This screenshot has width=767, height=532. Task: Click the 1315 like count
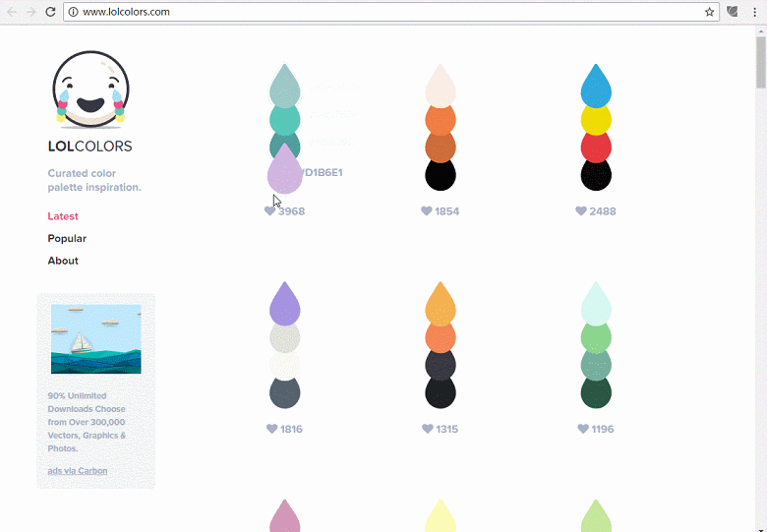point(447,429)
